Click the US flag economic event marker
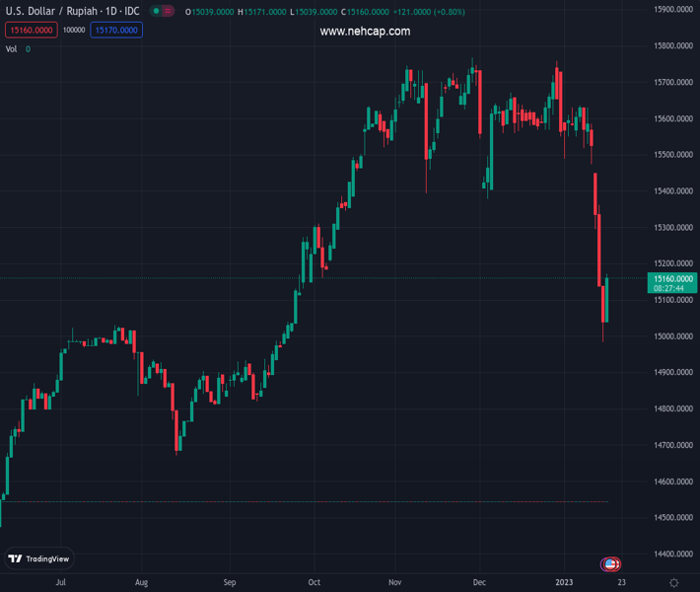The image size is (700, 592). click(610, 564)
